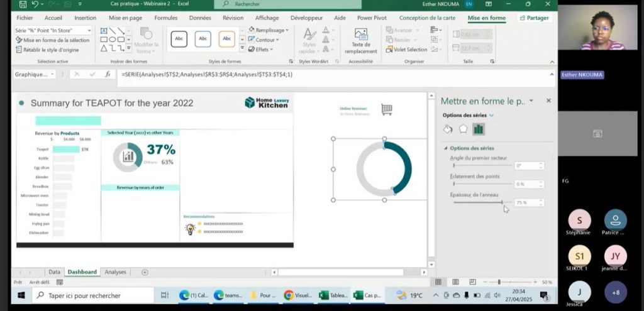644x311 pixels.
Task: Open the Options des séries dropdown arrow
Action: click(492, 116)
